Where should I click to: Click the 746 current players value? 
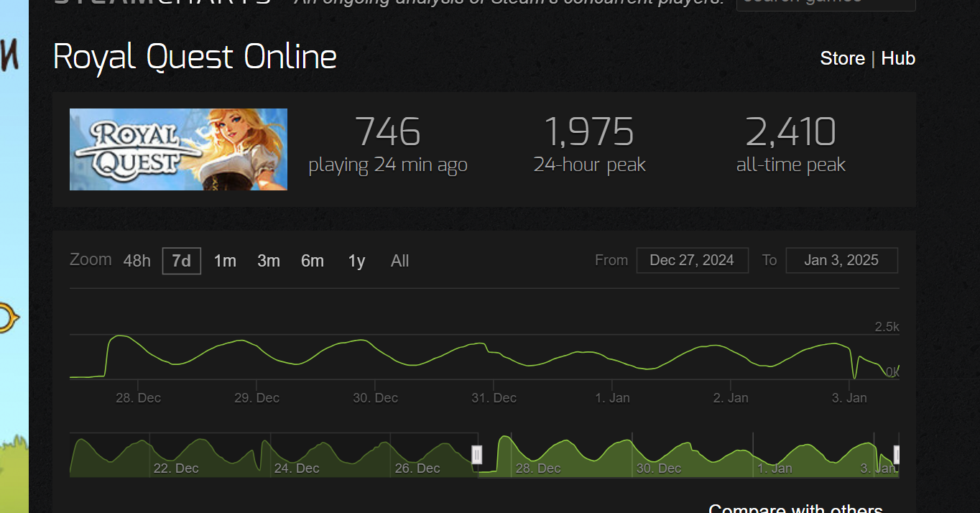[388, 132]
